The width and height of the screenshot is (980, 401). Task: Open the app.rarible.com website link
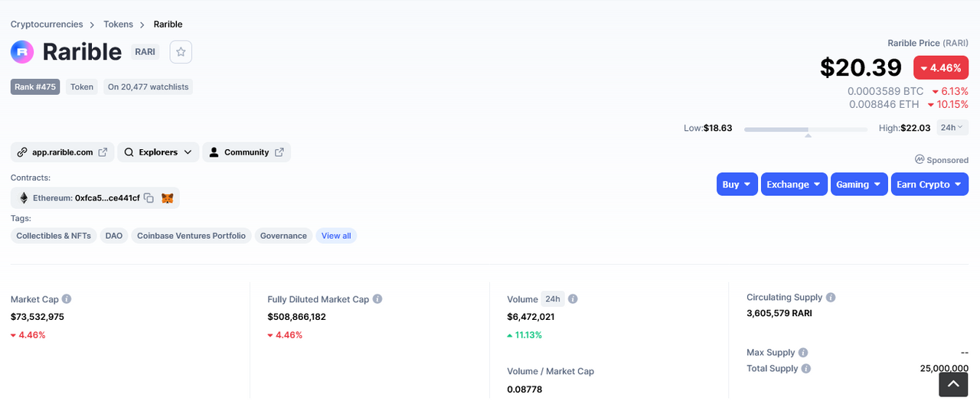click(63, 152)
